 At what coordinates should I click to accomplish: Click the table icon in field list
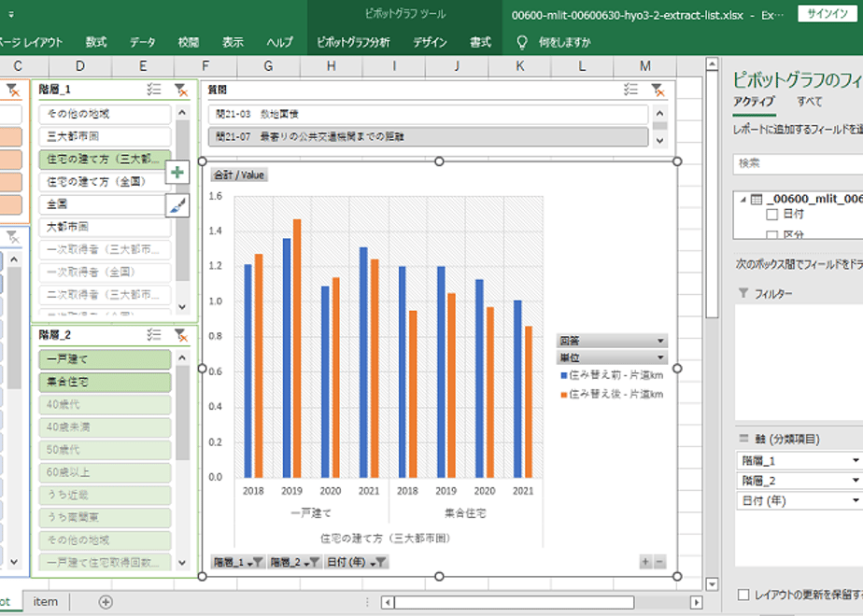pos(757,199)
